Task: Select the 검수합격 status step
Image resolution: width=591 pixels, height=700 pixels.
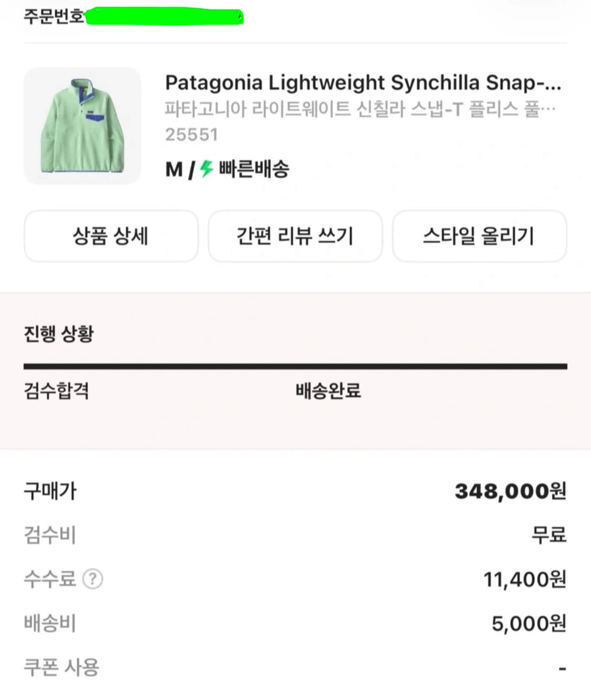Action: [x=56, y=390]
